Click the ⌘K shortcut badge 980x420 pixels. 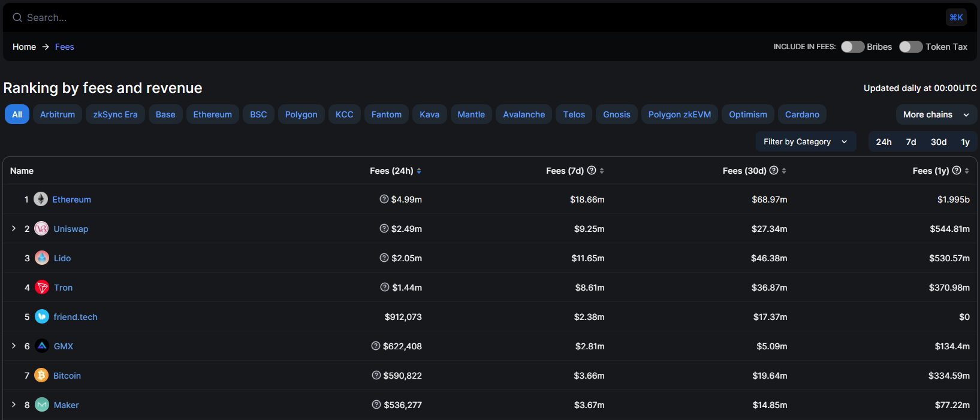pos(956,17)
